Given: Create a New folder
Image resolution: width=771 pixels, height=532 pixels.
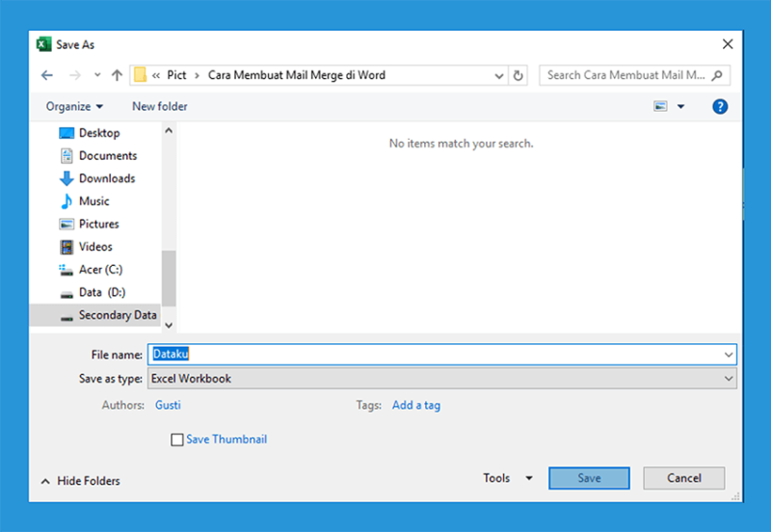Looking at the screenshot, I should [160, 106].
